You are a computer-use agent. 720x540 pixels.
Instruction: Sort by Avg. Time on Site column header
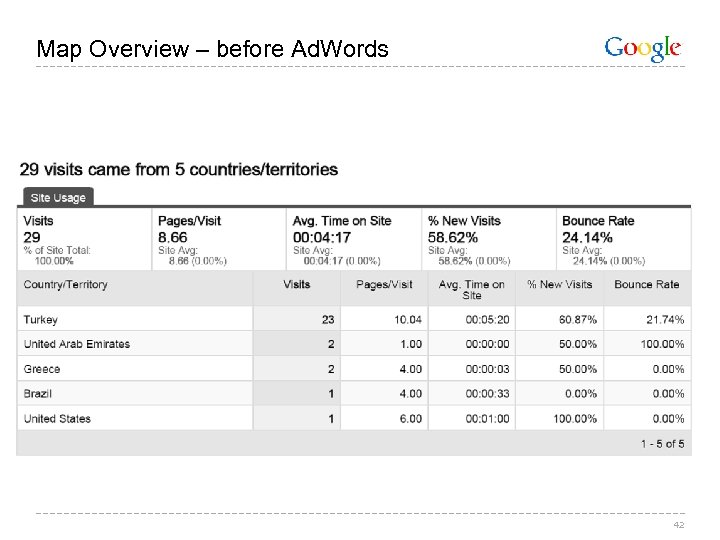[471, 290]
